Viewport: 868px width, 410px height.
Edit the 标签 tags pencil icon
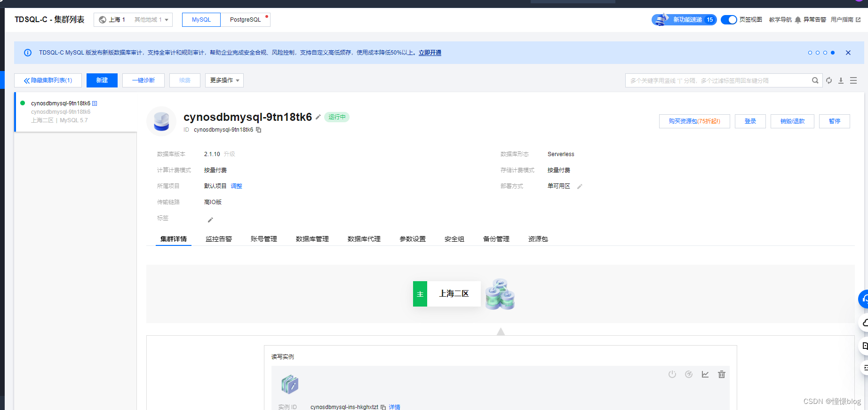coord(210,220)
